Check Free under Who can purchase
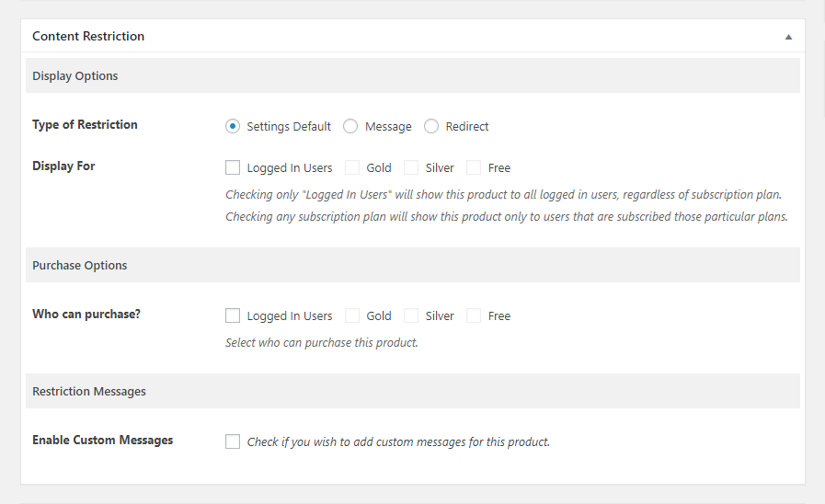Image resolution: width=825 pixels, height=504 pixels. pos(474,315)
